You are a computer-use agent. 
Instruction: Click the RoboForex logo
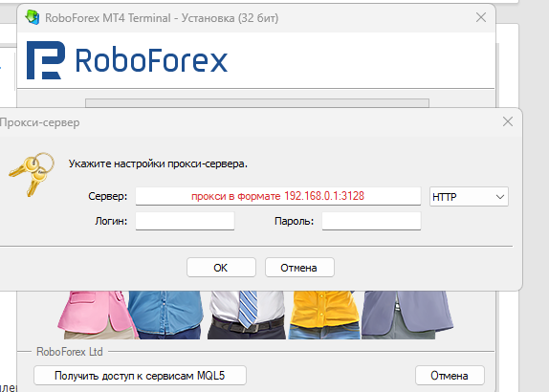pos(127,60)
